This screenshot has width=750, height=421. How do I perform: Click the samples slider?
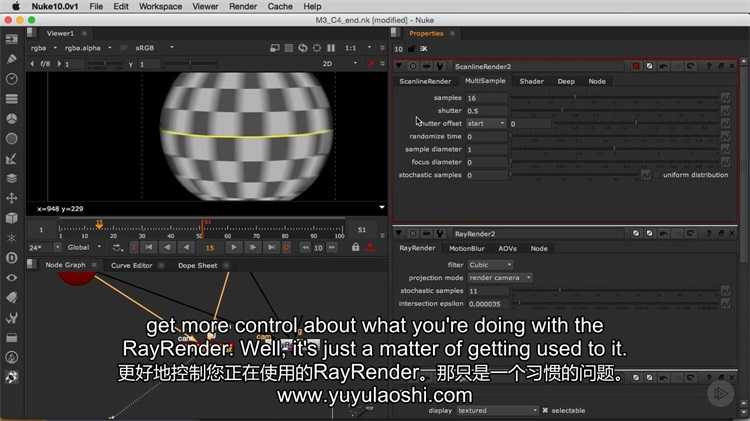pos(614,98)
